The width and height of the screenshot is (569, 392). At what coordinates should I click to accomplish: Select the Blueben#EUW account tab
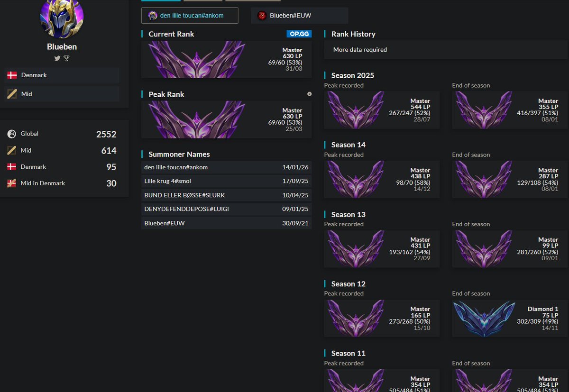[299, 16]
